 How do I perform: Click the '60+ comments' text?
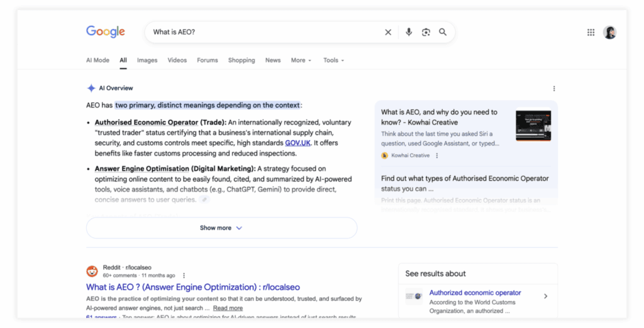click(x=119, y=275)
